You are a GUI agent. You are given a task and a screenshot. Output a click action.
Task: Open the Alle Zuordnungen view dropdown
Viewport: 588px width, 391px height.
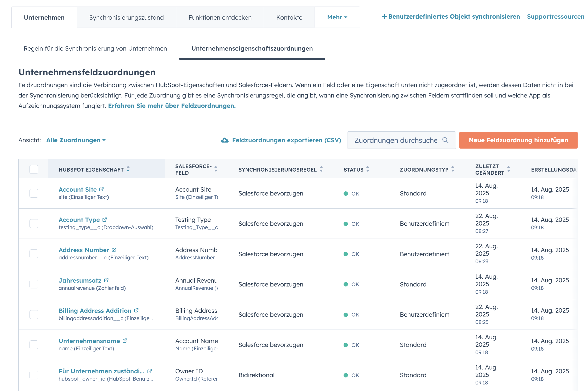click(x=75, y=140)
